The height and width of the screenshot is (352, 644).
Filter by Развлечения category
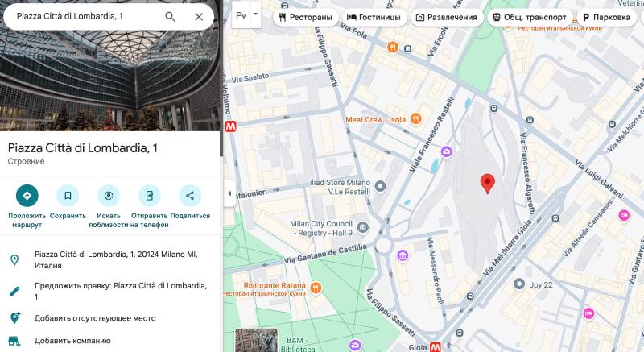(447, 17)
